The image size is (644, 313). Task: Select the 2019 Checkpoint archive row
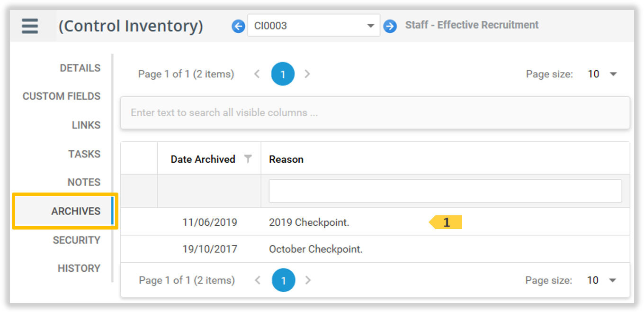pyautogui.click(x=309, y=222)
